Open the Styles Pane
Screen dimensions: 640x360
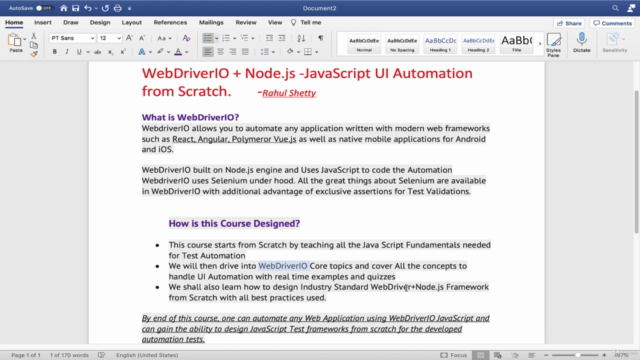coord(553,44)
